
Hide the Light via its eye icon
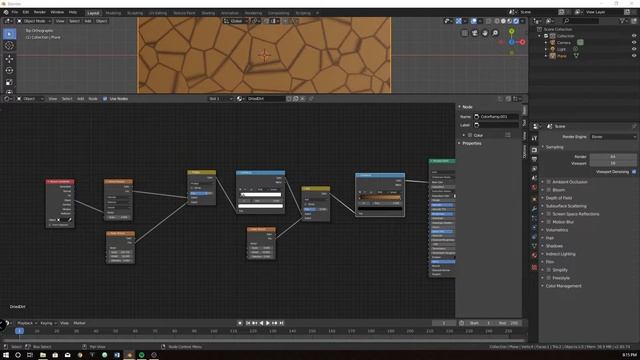coord(634,49)
